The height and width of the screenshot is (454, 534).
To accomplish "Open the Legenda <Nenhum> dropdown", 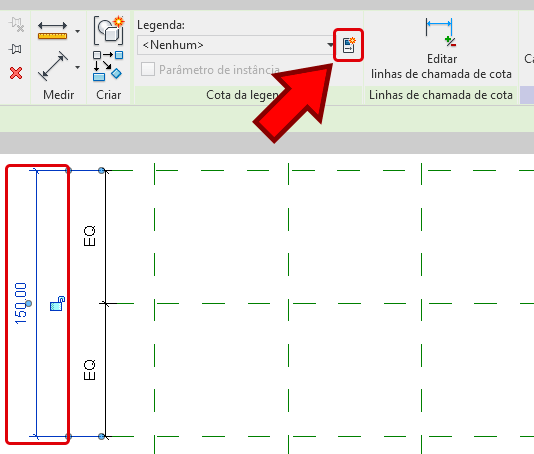I will click(x=235, y=45).
